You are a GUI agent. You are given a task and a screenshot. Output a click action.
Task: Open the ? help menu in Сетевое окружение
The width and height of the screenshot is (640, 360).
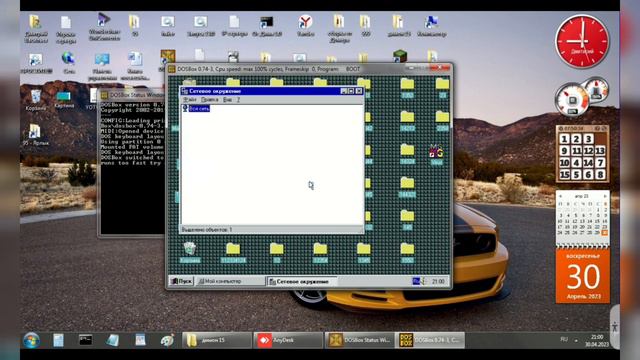(238, 100)
